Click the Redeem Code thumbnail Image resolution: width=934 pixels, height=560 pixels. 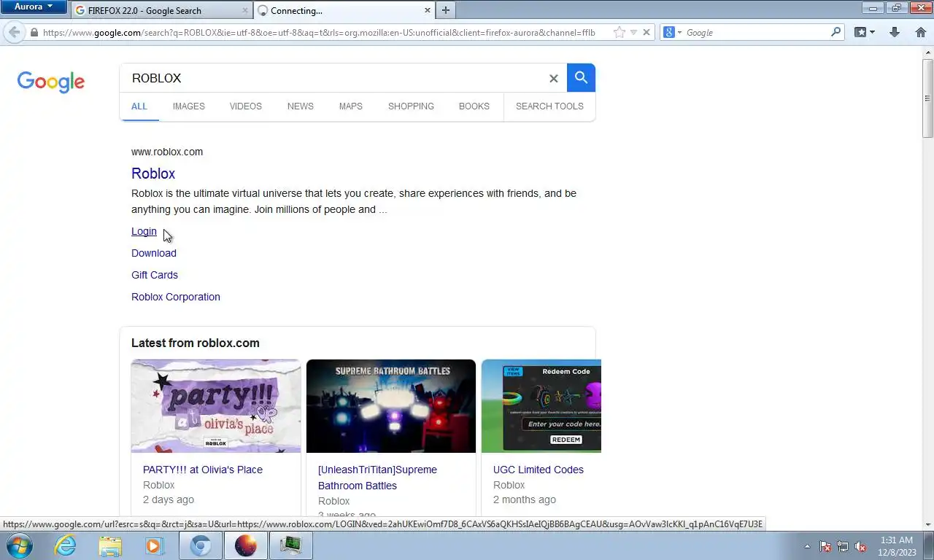(541, 406)
